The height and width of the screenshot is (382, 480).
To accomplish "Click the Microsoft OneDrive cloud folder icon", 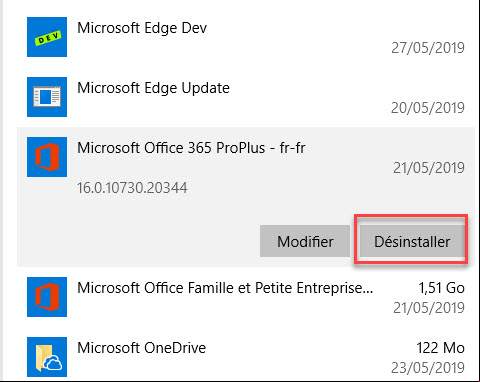I will point(47,357).
